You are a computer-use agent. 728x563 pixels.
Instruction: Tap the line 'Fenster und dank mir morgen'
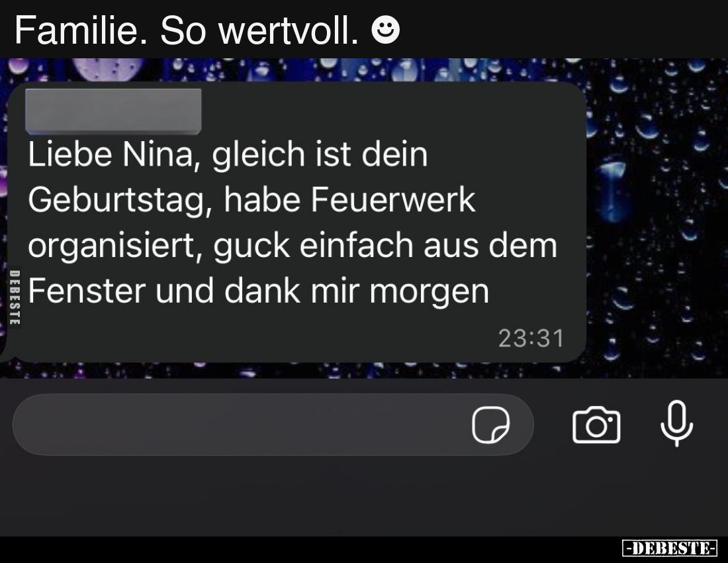pyautogui.click(x=259, y=291)
